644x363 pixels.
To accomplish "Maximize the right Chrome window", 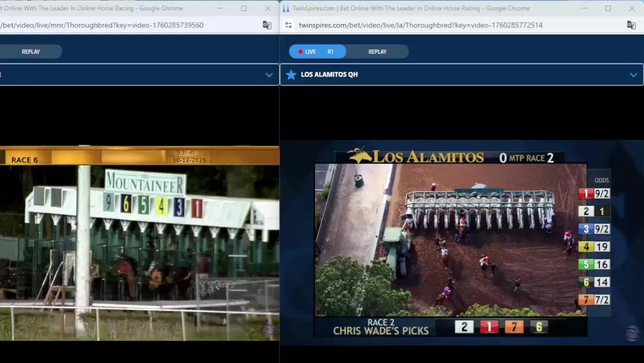I will coord(608,8).
